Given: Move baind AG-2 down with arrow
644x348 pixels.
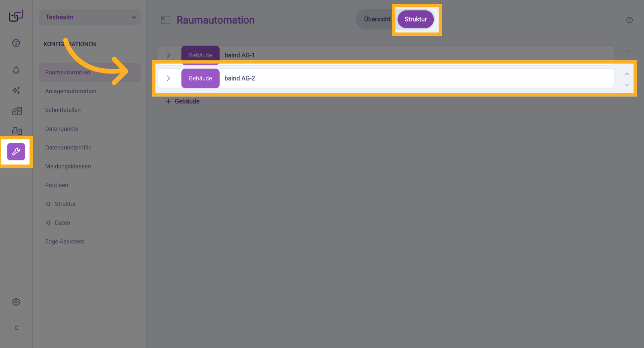Looking at the screenshot, I should pyautogui.click(x=627, y=85).
